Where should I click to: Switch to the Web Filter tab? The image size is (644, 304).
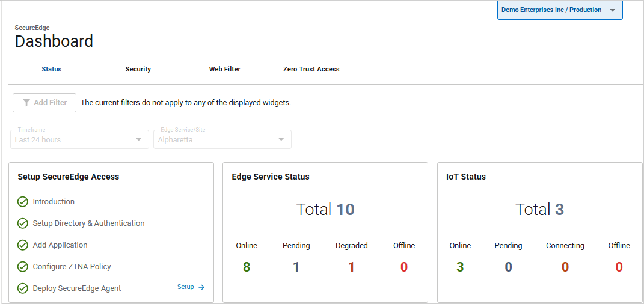[224, 70]
